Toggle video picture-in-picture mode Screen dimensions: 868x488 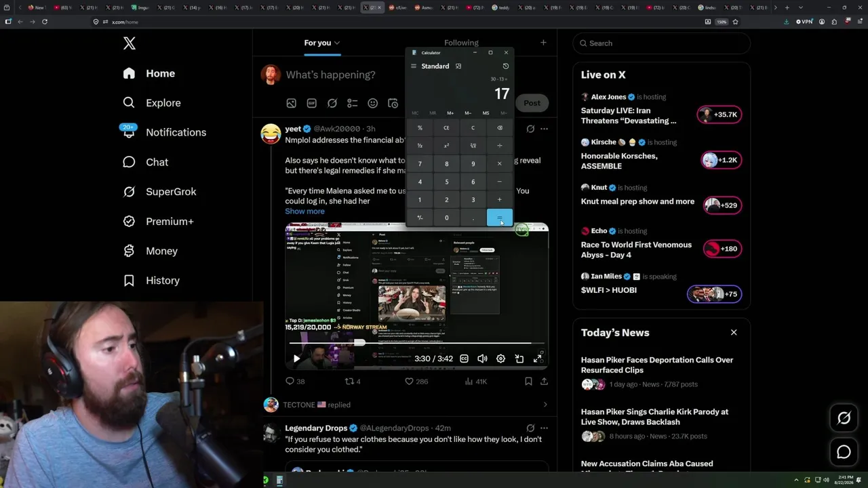pyautogui.click(x=519, y=359)
